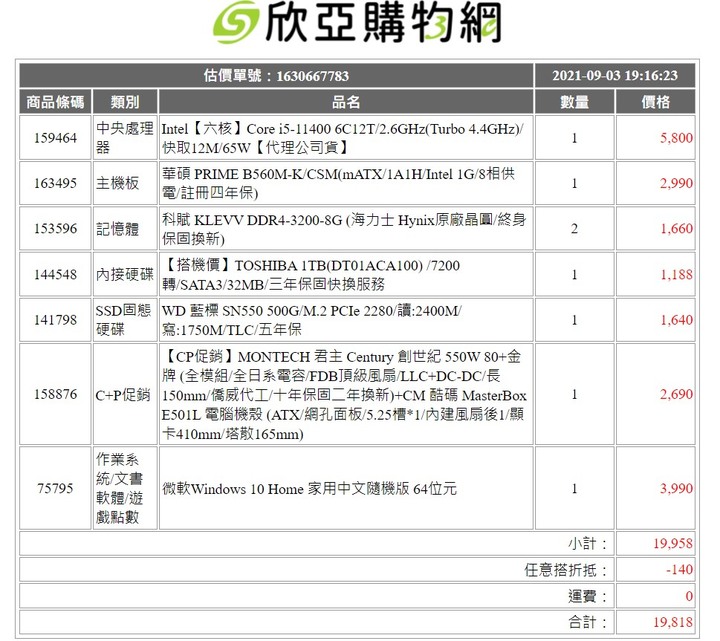The height and width of the screenshot is (641, 720).
Task: Click the WD 藍標 SN550 500G product name
Action: click(x=311, y=320)
